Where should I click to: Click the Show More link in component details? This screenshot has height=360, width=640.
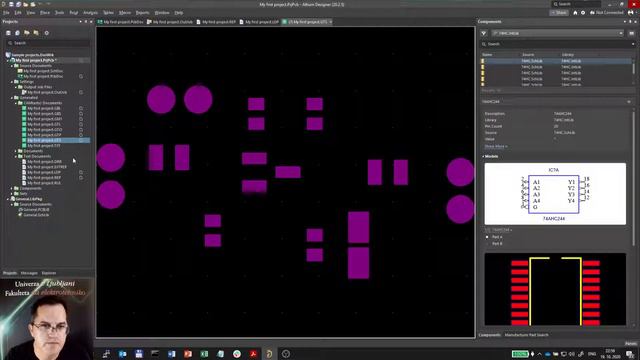pyautogui.click(x=496, y=146)
